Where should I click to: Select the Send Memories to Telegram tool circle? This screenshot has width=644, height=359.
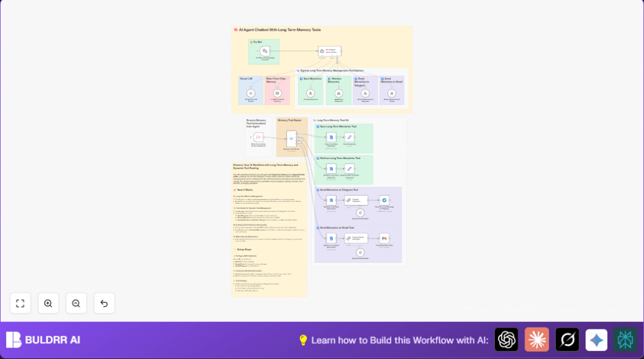tap(365, 93)
